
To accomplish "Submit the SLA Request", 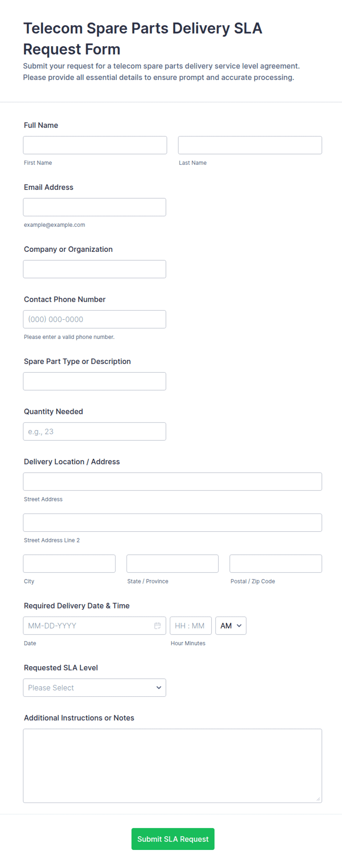I will click(x=173, y=839).
